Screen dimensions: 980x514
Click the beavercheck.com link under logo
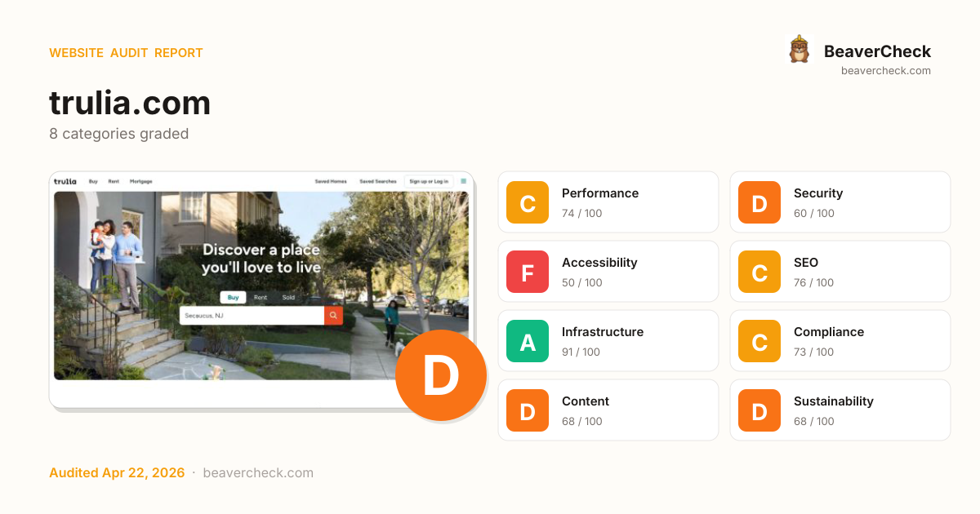click(886, 71)
